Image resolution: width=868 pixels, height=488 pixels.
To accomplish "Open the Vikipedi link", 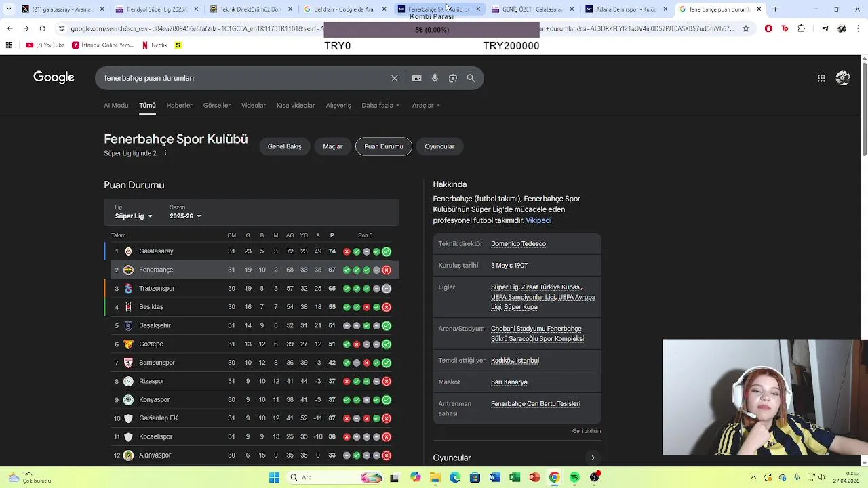I will click(x=538, y=221).
